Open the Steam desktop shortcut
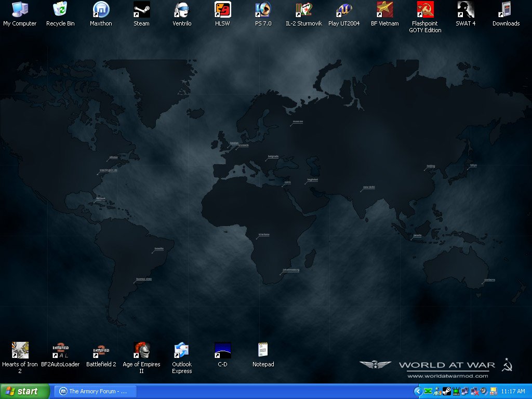Viewport: 532px width, 399px height. click(x=141, y=10)
